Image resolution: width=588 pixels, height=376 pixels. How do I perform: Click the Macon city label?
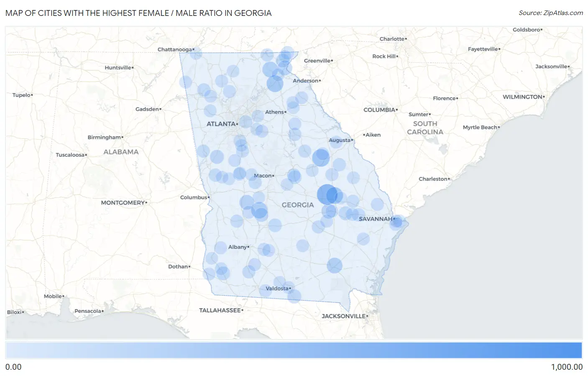point(263,176)
